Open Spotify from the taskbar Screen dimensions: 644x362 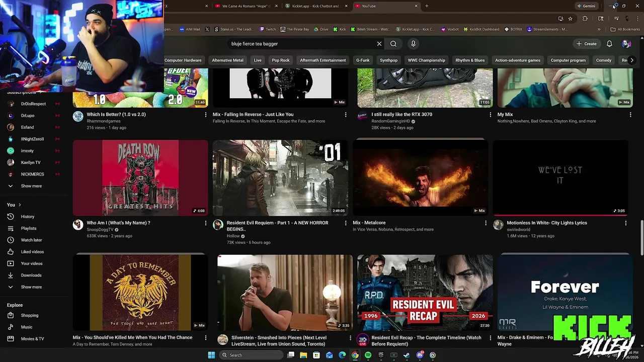(368, 355)
